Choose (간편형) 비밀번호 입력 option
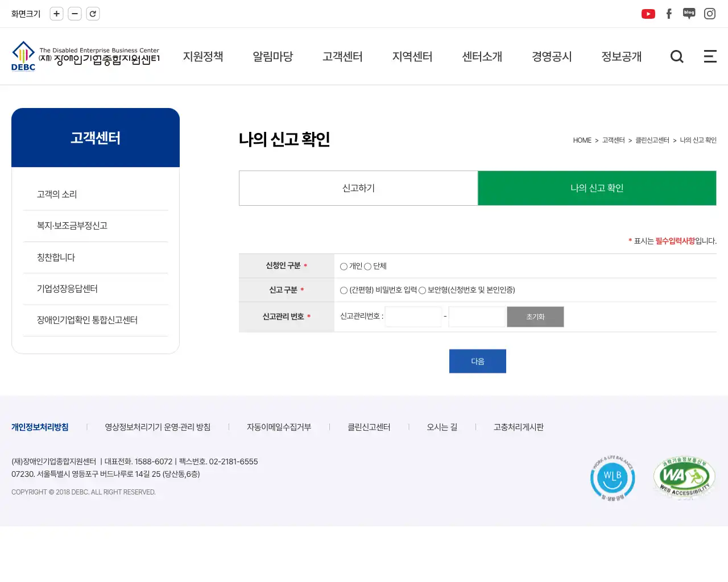Viewport: 728px width, 582px height. [344, 290]
